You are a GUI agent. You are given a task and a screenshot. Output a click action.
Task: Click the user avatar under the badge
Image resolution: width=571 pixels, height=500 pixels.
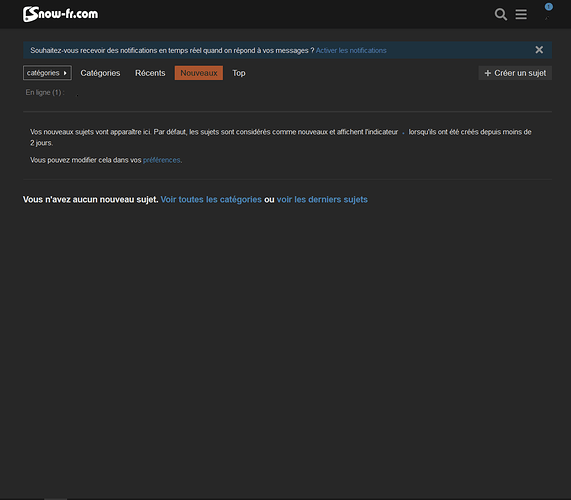[547, 18]
